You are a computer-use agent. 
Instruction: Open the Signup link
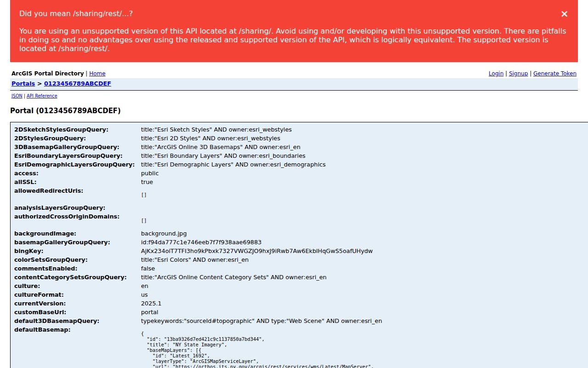pos(518,74)
